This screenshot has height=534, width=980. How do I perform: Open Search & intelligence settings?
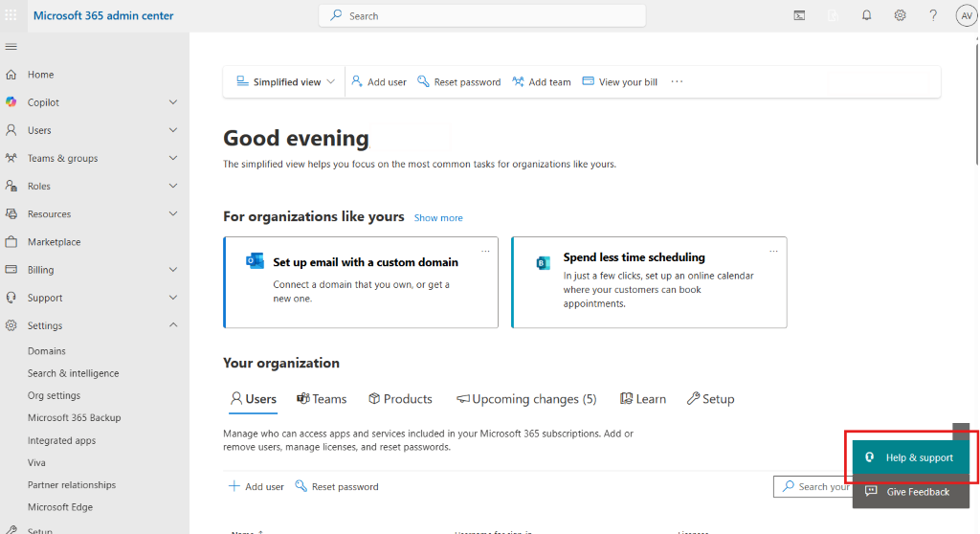pyautogui.click(x=73, y=373)
